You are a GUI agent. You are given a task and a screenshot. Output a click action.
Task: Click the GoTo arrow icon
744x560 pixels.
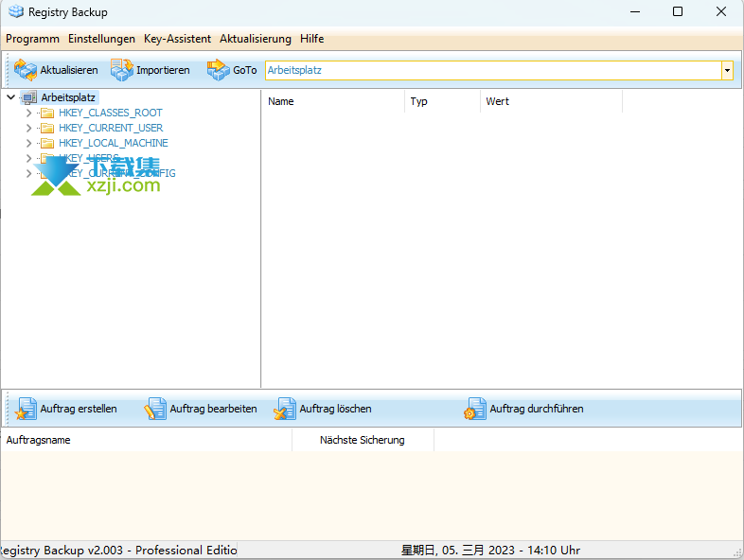point(219,70)
